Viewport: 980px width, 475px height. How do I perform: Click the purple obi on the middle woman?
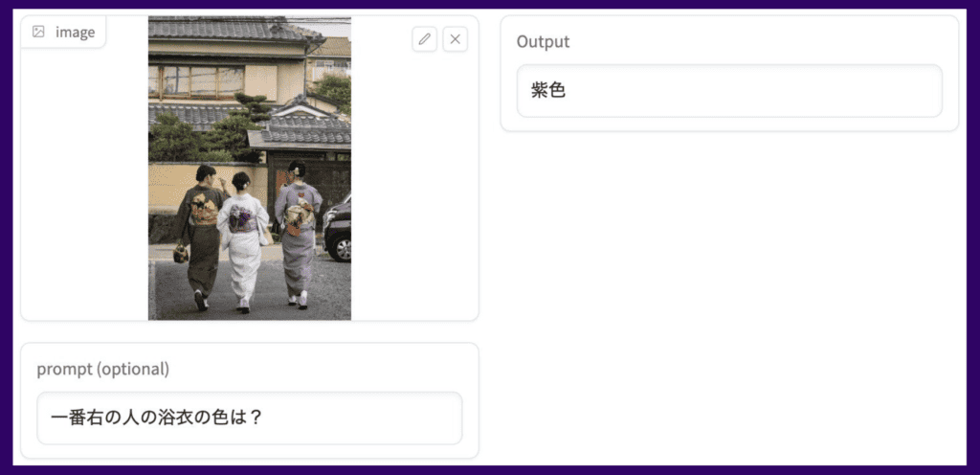tap(242, 218)
